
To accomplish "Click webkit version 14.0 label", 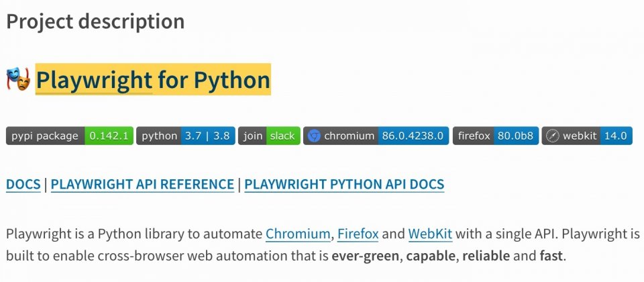I will click(616, 136).
